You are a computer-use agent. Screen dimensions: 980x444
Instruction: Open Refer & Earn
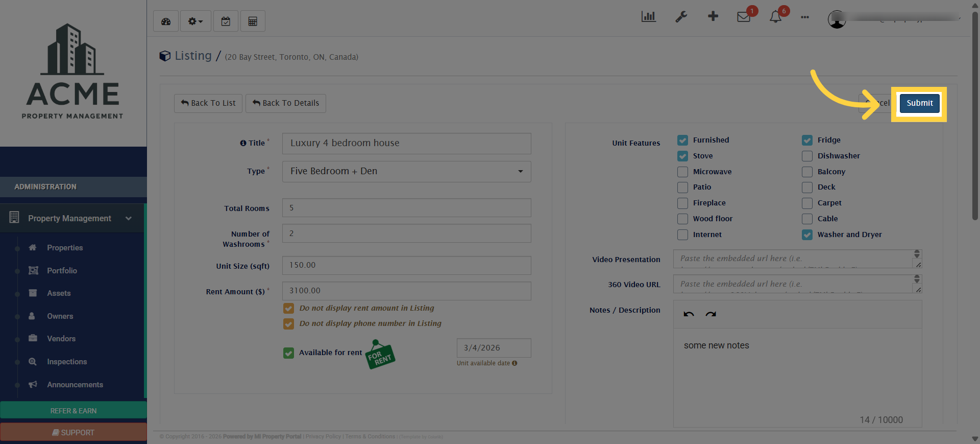pos(73,411)
